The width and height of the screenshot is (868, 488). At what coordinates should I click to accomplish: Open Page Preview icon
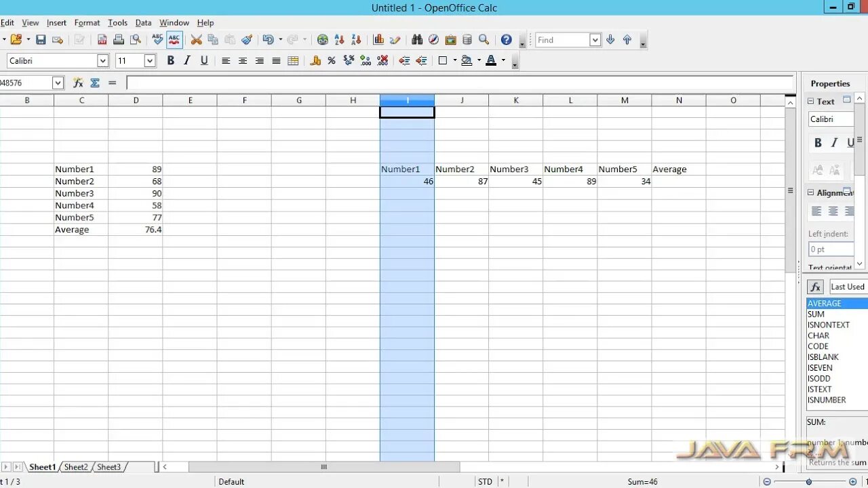[136, 40]
